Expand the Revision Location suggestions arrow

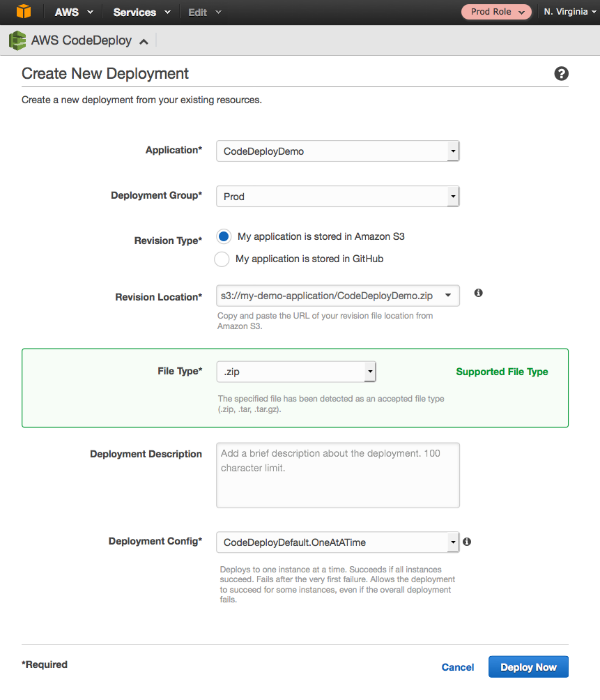(x=448, y=296)
